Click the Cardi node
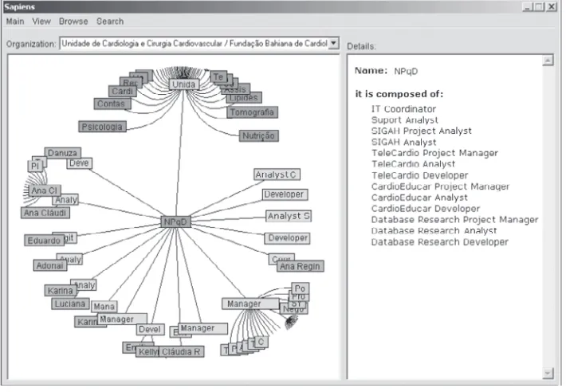 click(123, 92)
